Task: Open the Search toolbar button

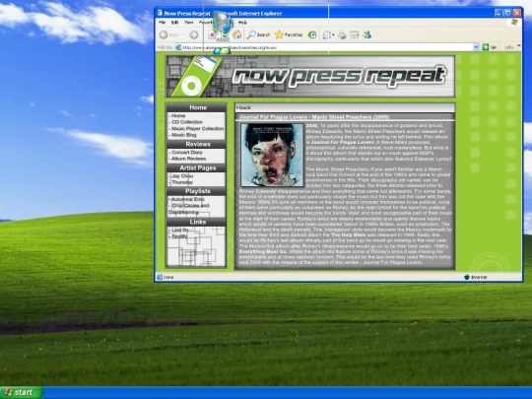Action: pos(258,34)
